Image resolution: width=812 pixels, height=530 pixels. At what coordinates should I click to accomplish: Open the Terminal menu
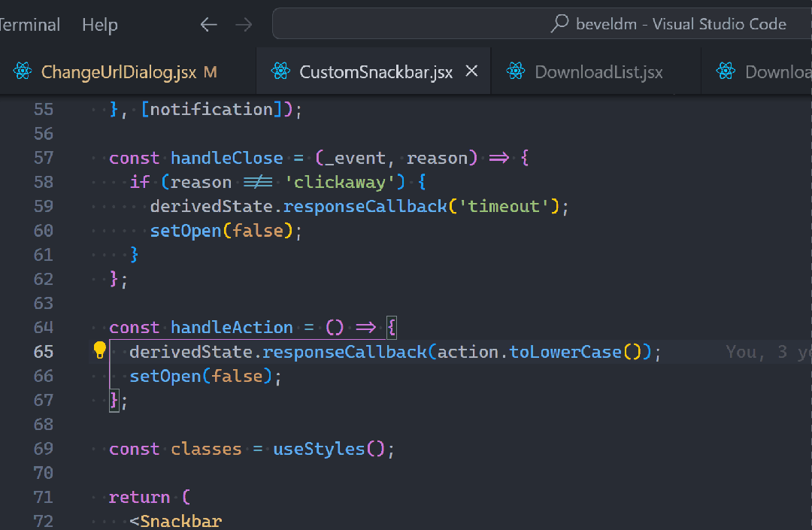pos(30,25)
